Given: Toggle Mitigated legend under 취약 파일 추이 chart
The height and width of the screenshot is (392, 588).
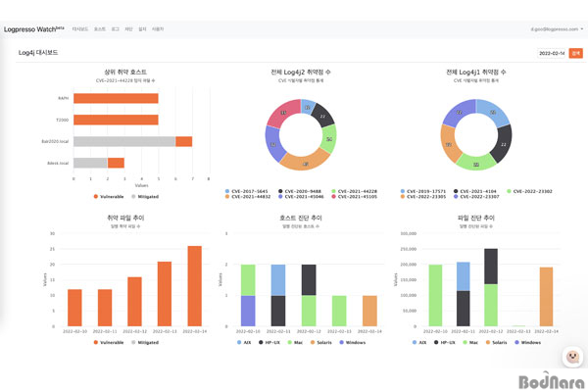Looking at the screenshot, I should point(145,342).
